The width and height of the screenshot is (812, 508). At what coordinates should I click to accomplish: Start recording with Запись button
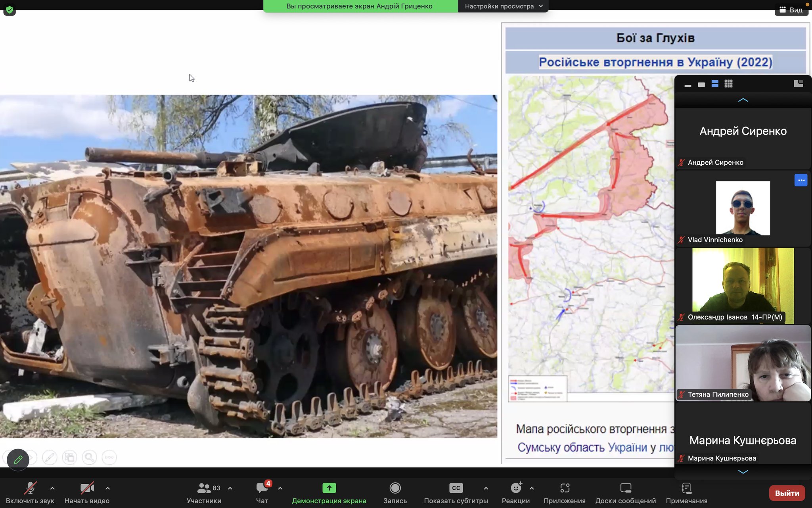click(395, 493)
